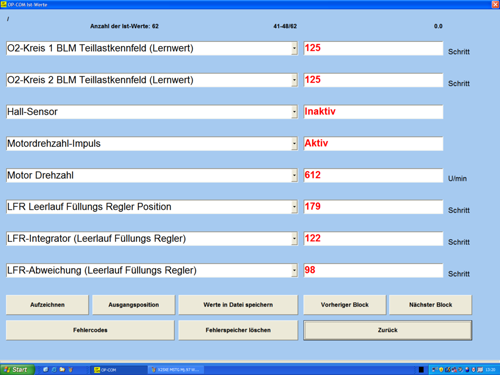Click the system clock in the tray
Screen dimensions: 500x375
pos(490,370)
